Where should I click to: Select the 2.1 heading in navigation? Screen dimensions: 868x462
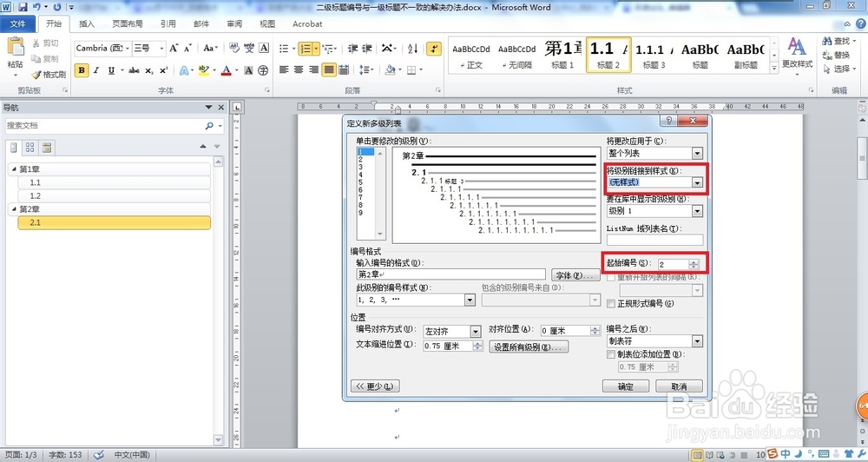pyautogui.click(x=114, y=222)
